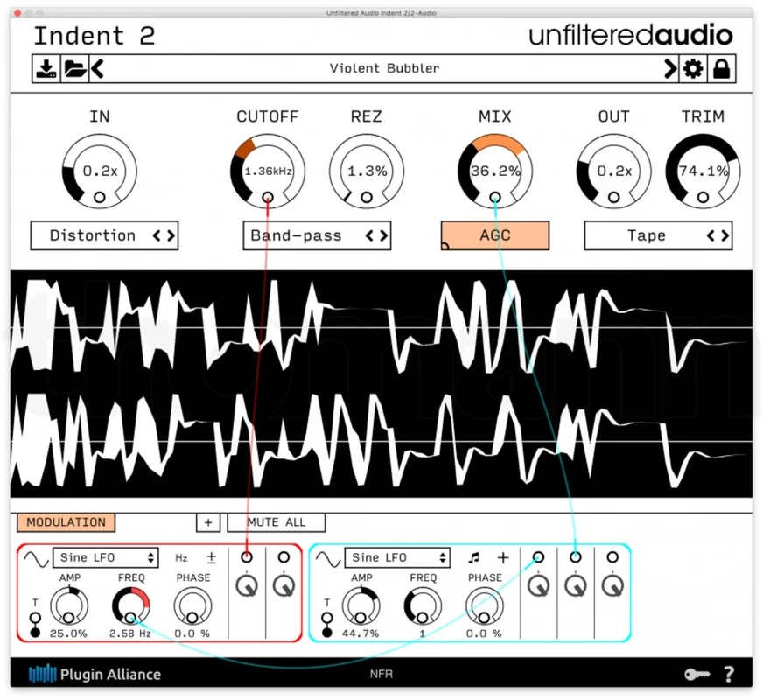Toggle bipolar plus-minus on red LFO
Viewport: 763px width, 700px height.
point(211,557)
